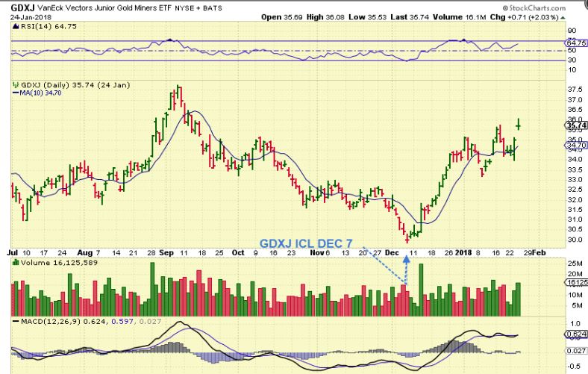Click the candlestick icon beside GDXJ (Daily)
The height and width of the screenshot is (374, 588).
pos(16,85)
